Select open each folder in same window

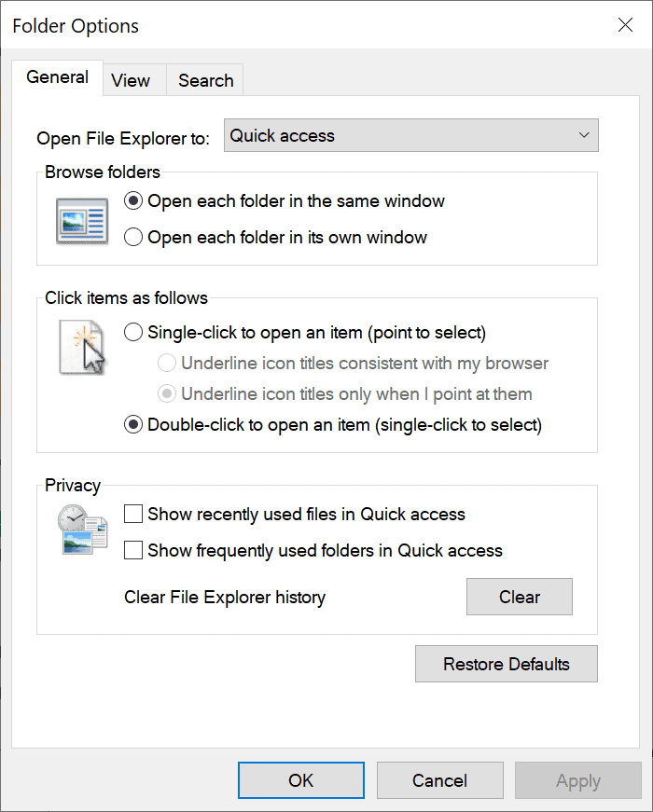coord(132,200)
